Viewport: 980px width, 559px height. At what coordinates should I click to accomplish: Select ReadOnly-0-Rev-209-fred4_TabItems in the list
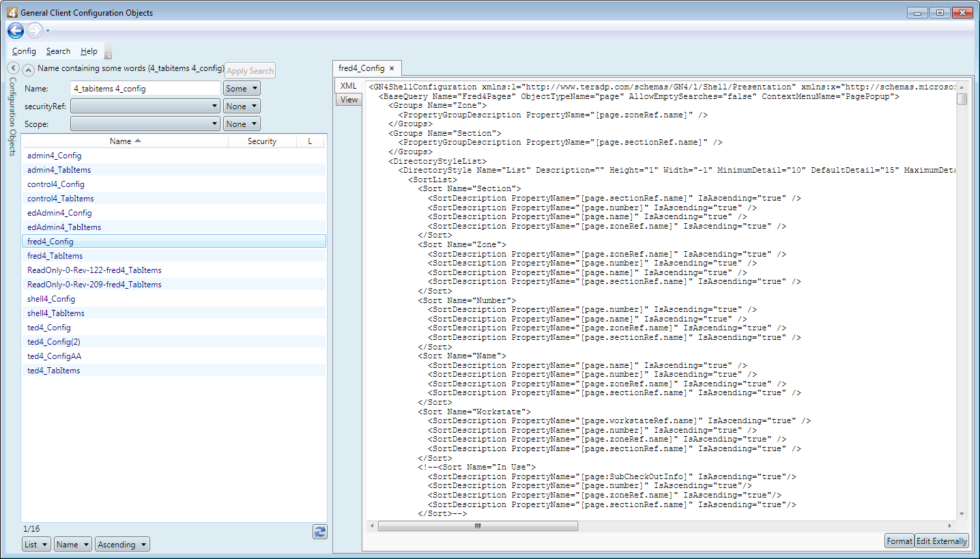pos(174,285)
